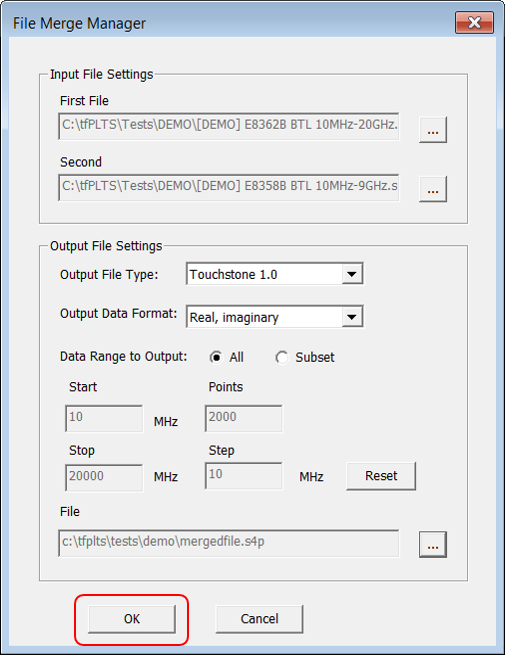
Task: Click the Stop frequency field
Action: pos(104,477)
